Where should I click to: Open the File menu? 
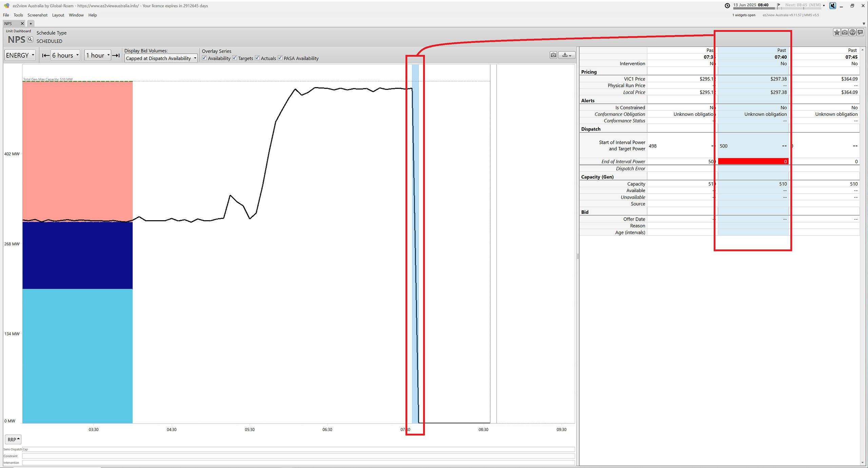[6, 15]
